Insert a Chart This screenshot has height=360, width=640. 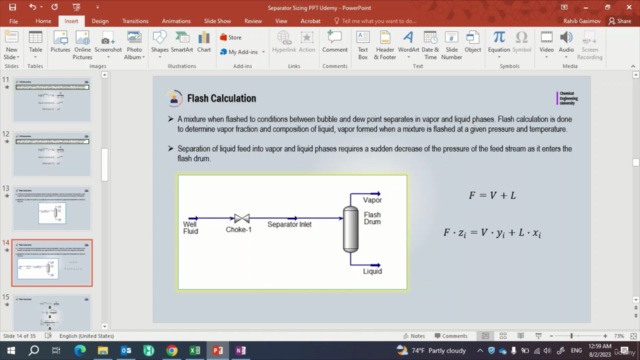tap(204, 42)
